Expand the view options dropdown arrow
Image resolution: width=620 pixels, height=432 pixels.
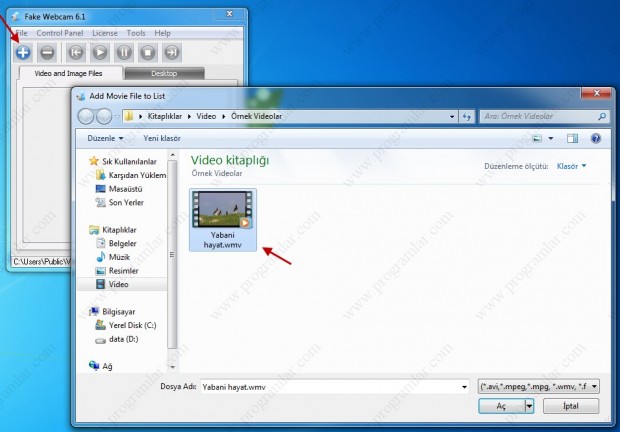pyautogui.click(x=550, y=138)
